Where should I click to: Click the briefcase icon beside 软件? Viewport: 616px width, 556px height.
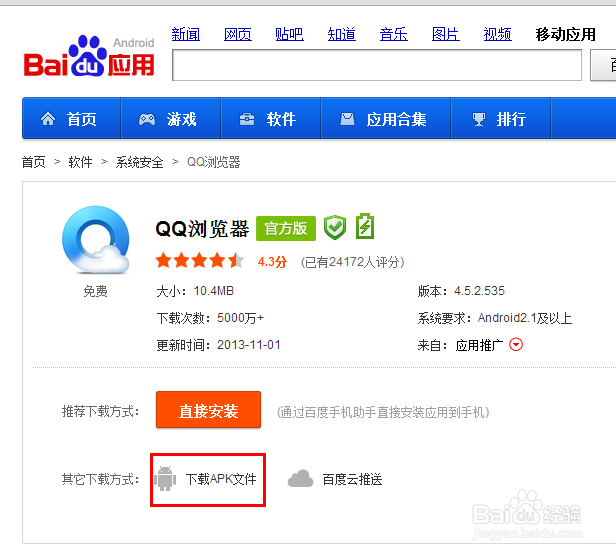click(247, 119)
